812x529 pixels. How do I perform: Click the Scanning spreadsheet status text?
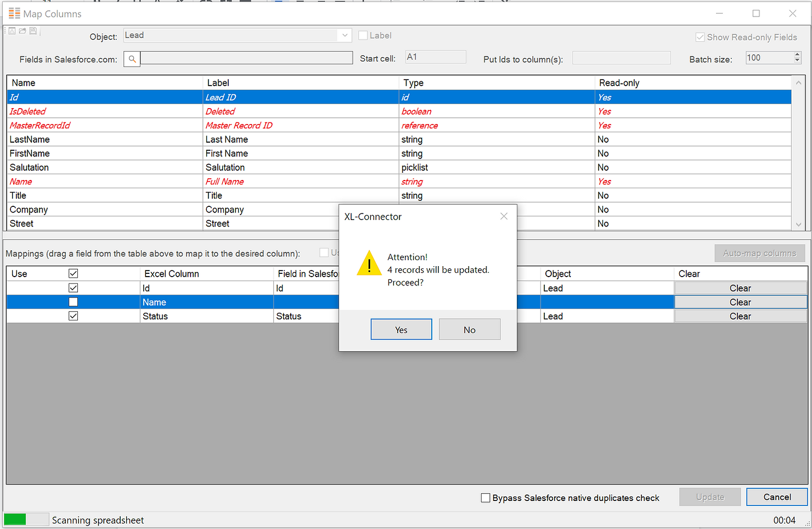point(98,520)
